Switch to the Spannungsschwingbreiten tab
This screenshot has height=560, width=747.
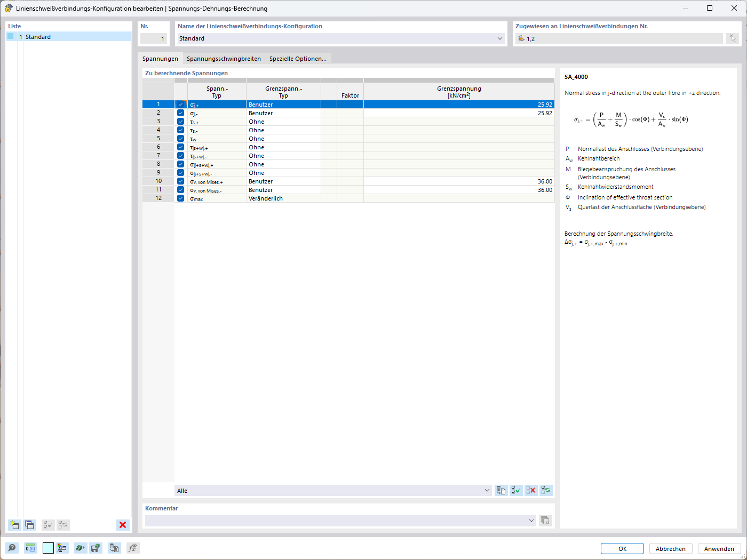point(224,59)
